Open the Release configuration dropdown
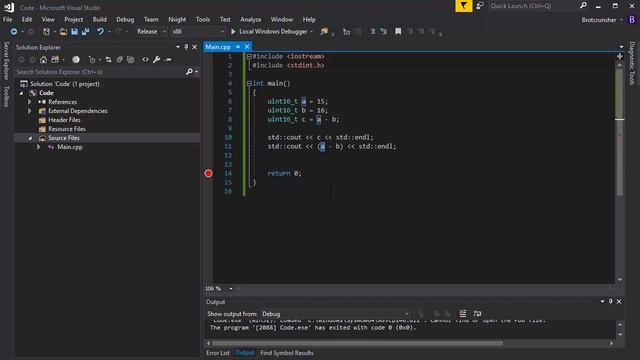 pos(151,31)
